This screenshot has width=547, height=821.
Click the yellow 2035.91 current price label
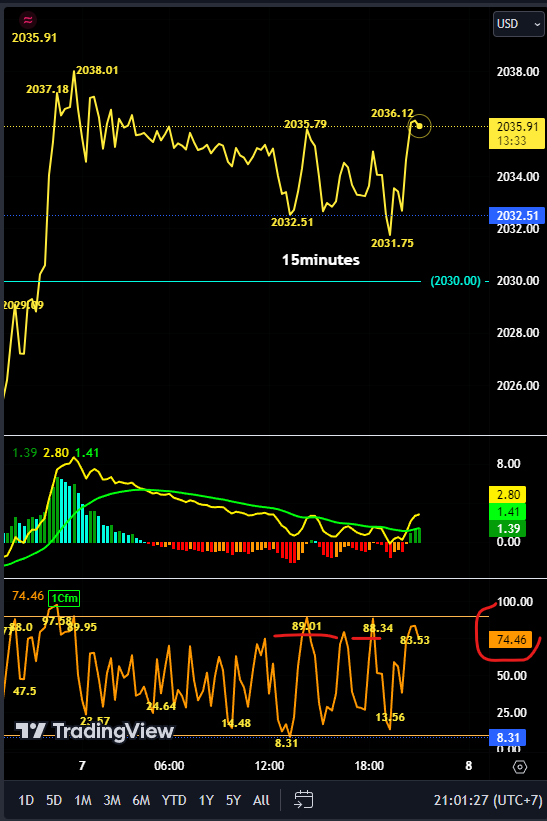(x=517, y=133)
